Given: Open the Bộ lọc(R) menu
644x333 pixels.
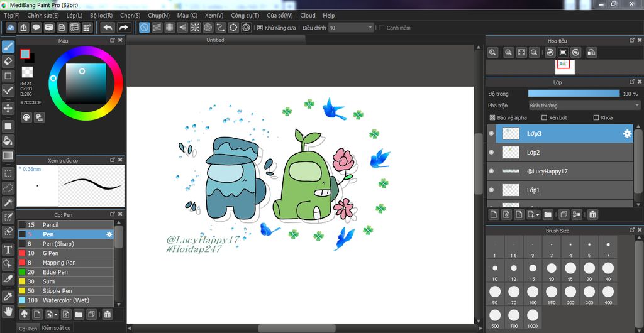Looking at the screenshot, I should coord(101,15).
